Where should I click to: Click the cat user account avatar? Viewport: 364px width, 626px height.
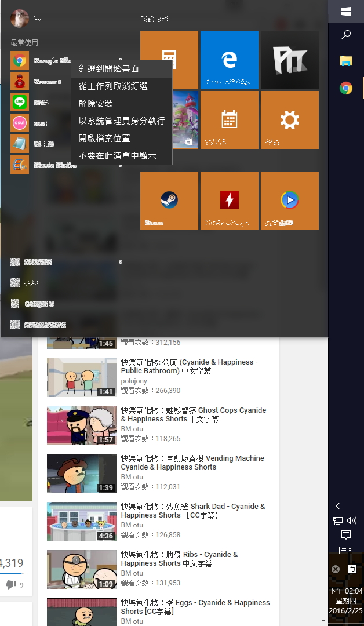(x=20, y=19)
